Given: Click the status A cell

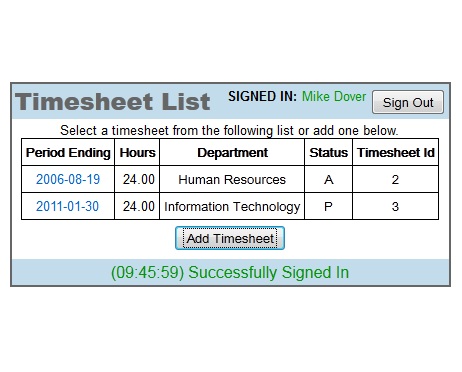Looking at the screenshot, I should (x=329, y=179).
